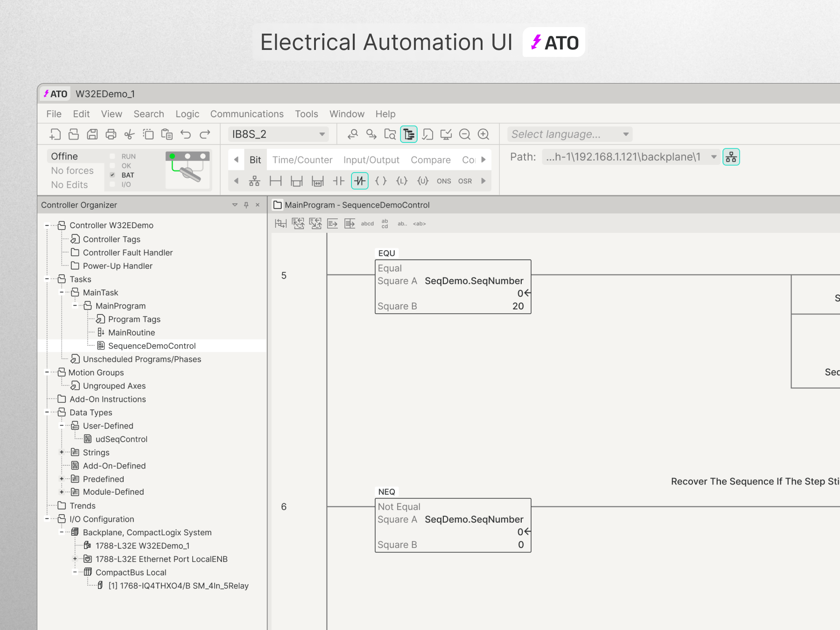Open the Logic menu
Viewport: 840px width, 630px height.
[187, 114]
